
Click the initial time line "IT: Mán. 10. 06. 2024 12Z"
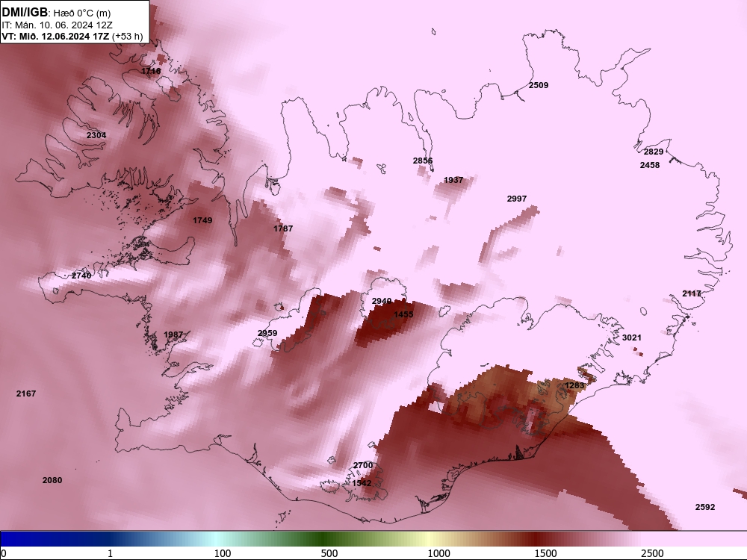[x=58, y=25]
